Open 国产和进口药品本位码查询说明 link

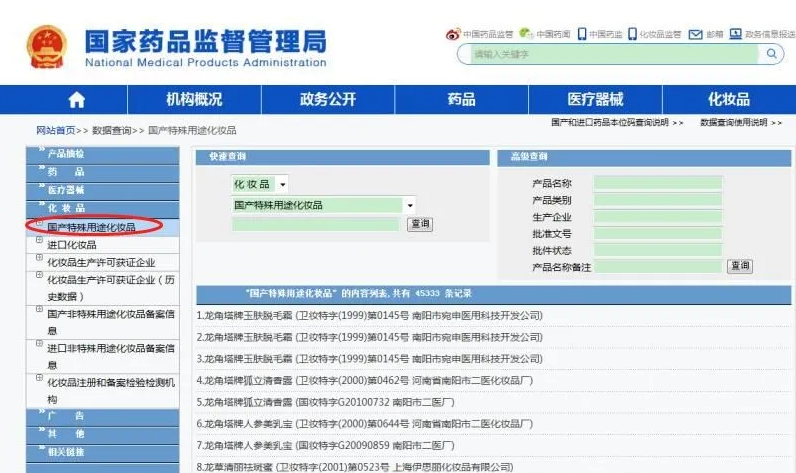click(x=610, y=122)
